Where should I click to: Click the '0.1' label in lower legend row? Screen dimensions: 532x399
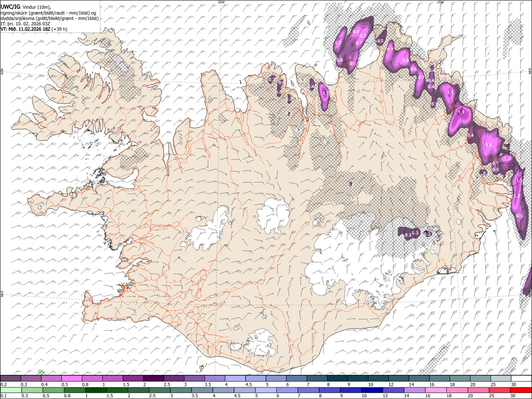coord(3,396)
